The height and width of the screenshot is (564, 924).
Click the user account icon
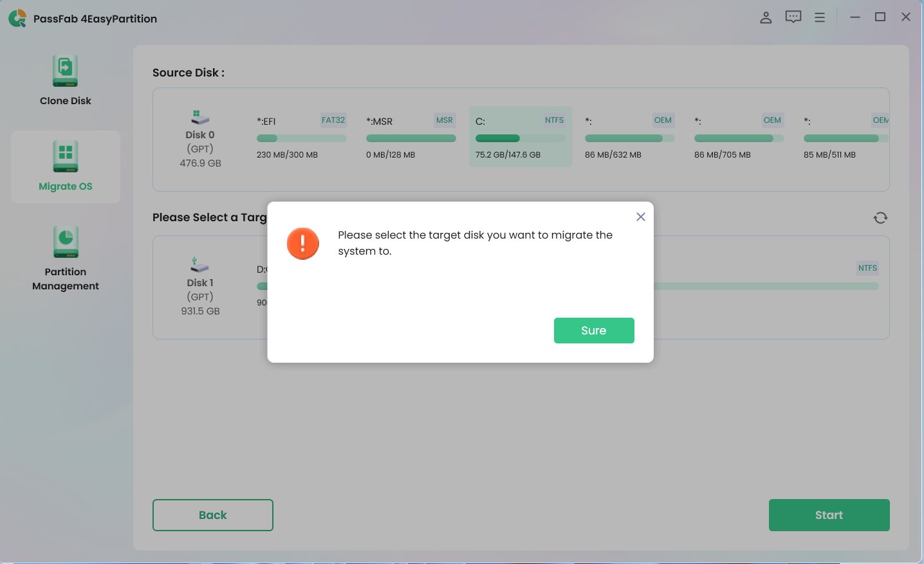[766, 17]
